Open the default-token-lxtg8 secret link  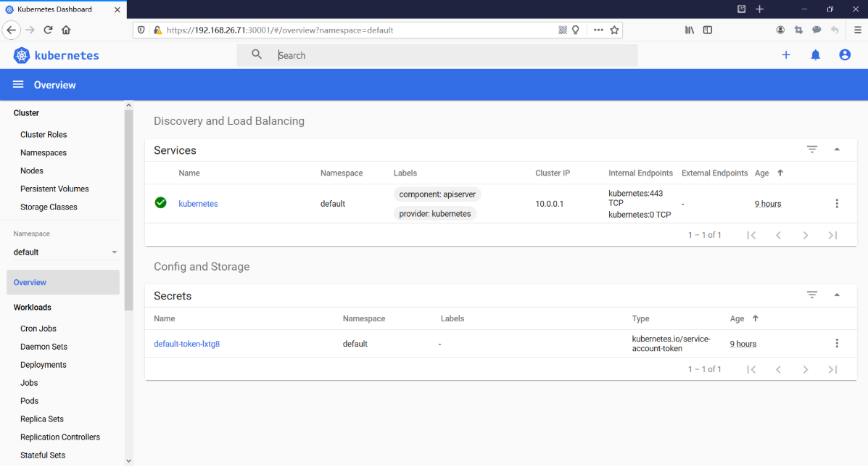pyautogui.click(x=186, y=344)
